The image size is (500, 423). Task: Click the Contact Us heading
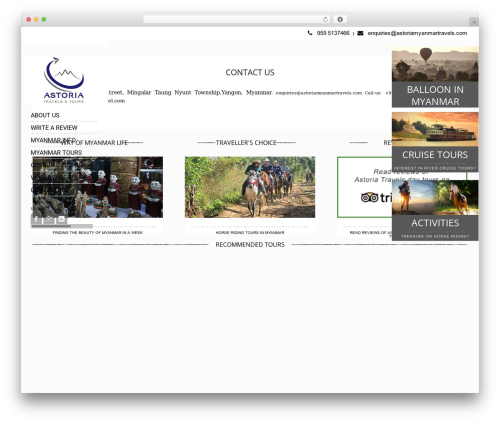coord(250,72)
